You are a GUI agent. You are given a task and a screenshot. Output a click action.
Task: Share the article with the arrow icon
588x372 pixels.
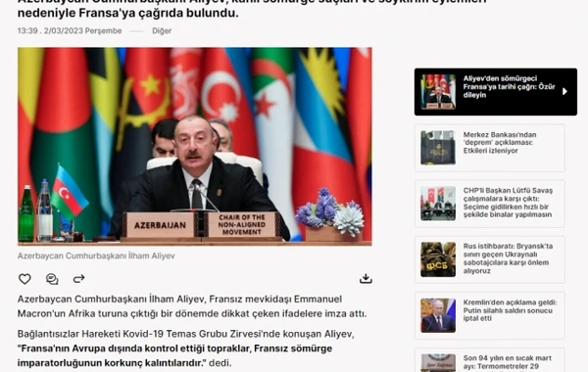point(78,279)
